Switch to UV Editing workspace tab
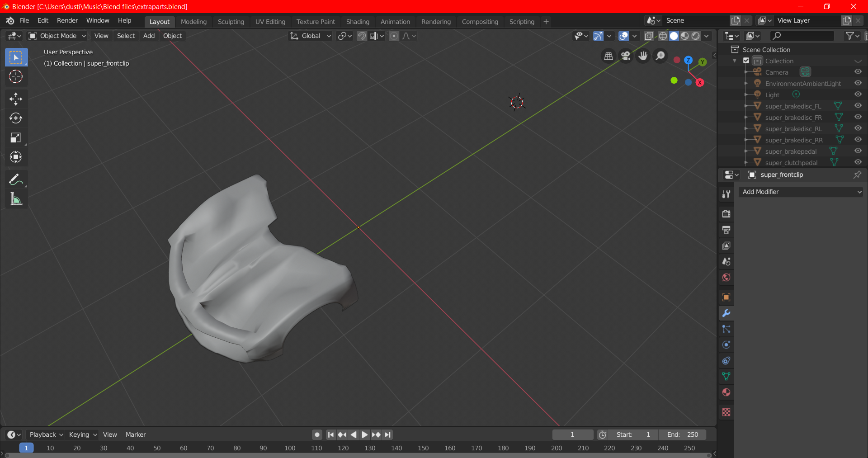The height and width of the screenshot is (458, 868). pos(270,22)
